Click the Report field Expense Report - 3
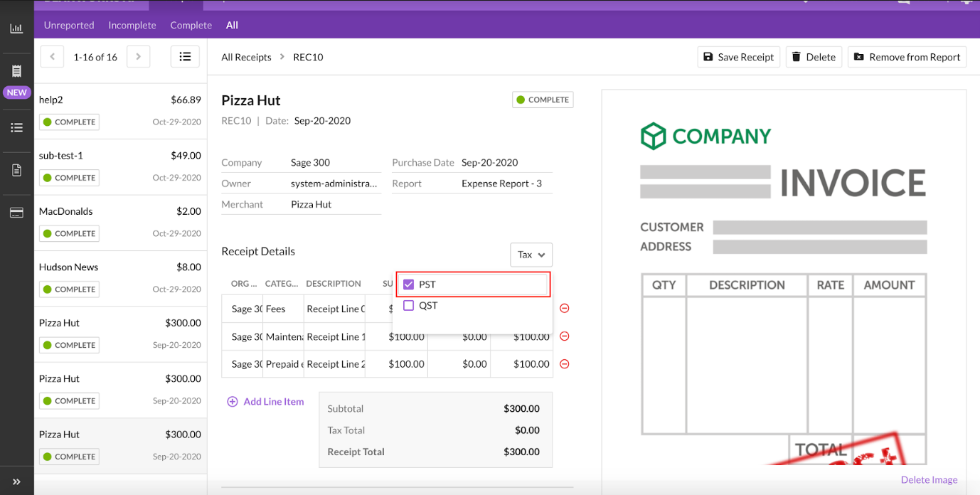The height and width of the screenshot is (495, 980). [501, 183]
